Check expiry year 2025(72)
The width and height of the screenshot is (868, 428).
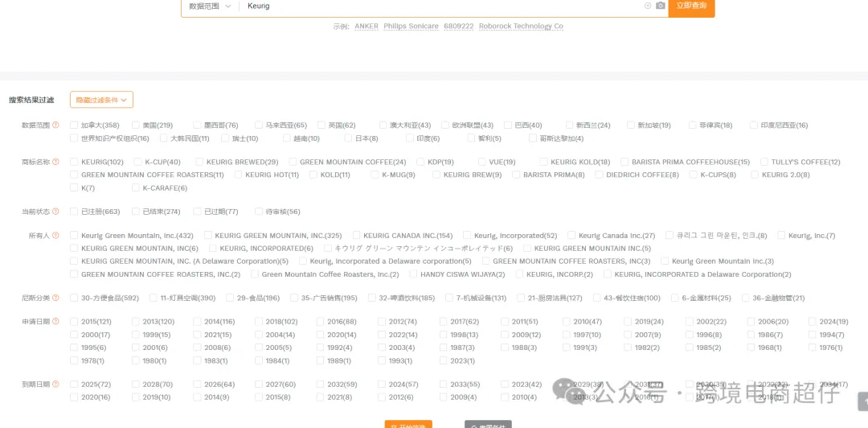(x=74, y=385)
